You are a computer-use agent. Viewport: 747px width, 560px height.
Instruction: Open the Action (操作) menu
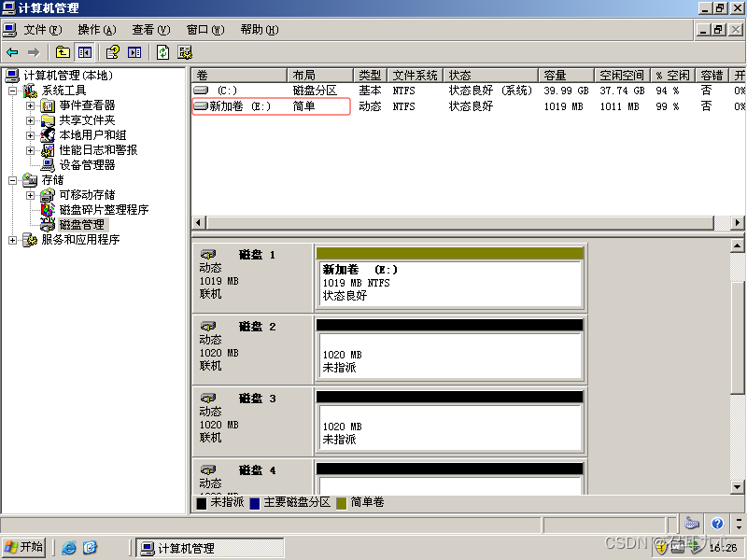click(97, 30)
